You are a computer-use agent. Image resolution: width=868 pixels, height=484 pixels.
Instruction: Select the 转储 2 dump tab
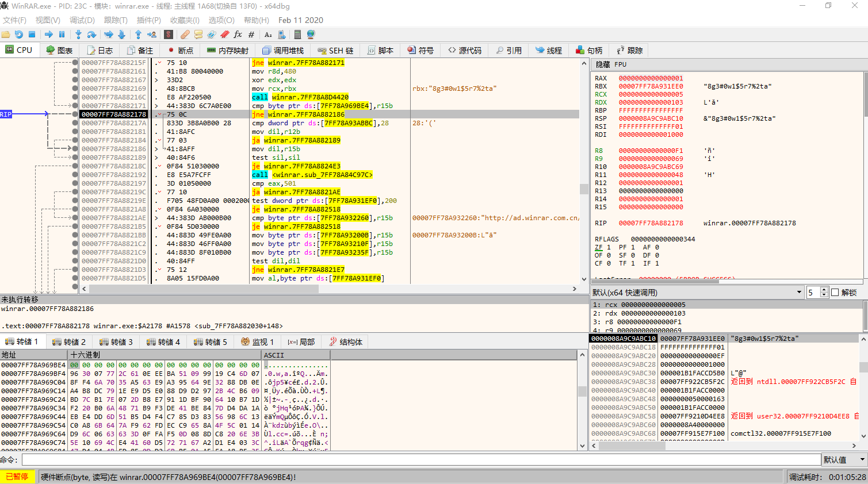(69, 342)
